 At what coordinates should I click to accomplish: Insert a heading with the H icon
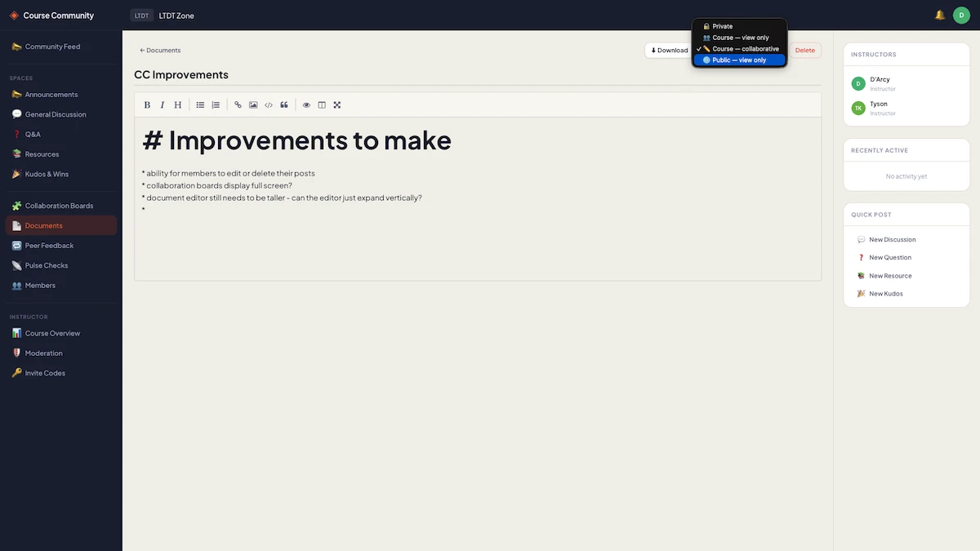click(x=178, y=105)
